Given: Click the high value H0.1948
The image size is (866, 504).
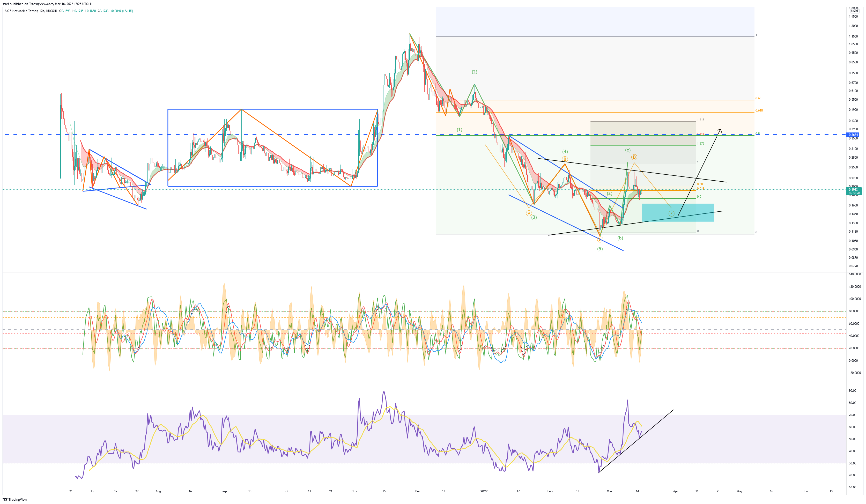Looking at the screenshot, I should (78, 11).
